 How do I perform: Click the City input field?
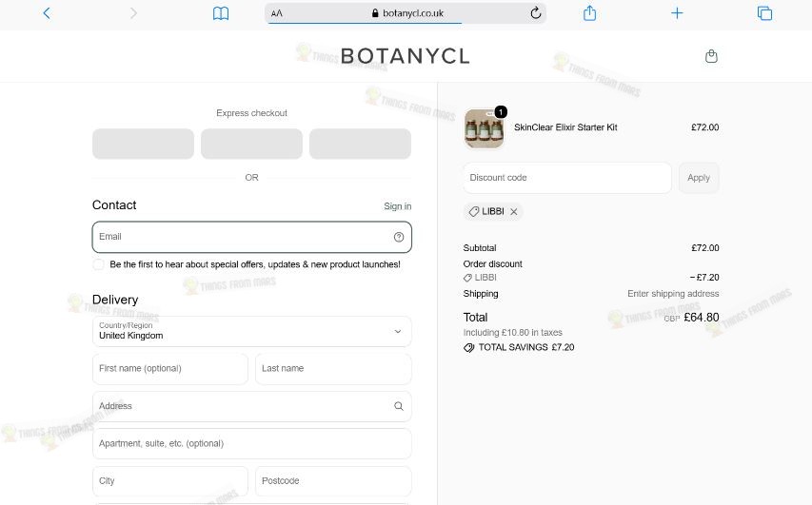tap(169, 481)
